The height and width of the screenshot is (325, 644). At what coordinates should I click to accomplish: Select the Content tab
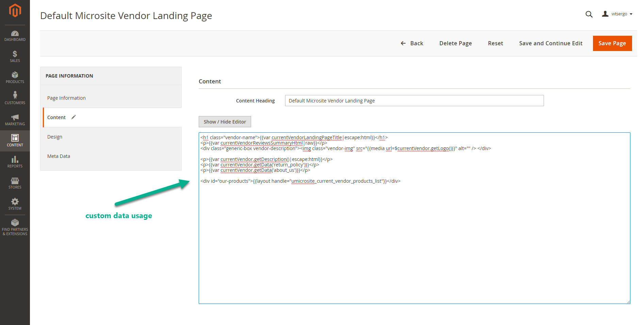pos(112,117)
